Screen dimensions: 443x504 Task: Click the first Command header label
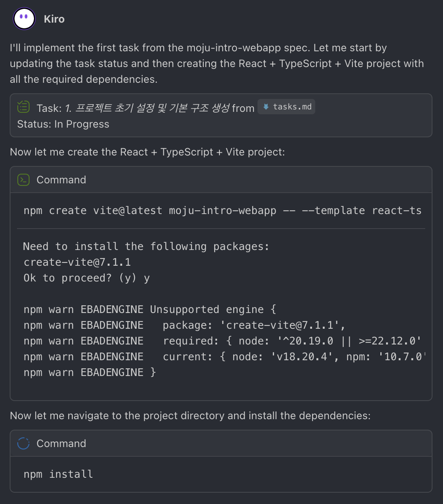[61, 180]
